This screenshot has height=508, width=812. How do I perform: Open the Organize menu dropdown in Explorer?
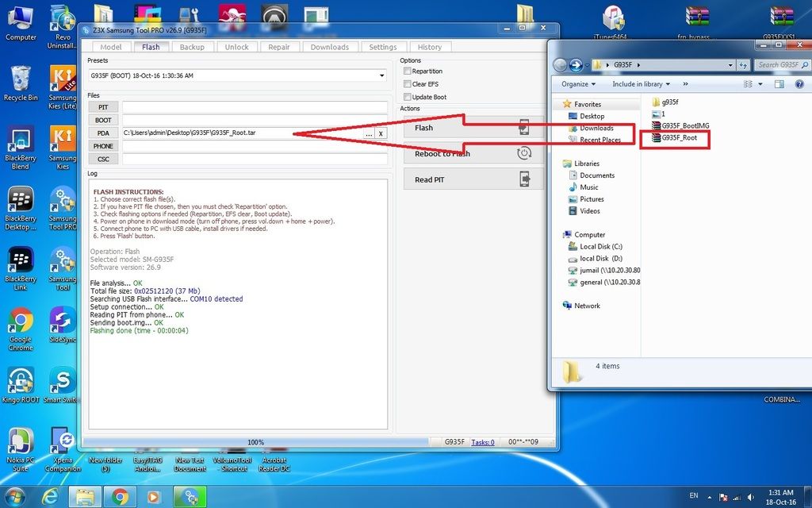(x=578, y=84)
